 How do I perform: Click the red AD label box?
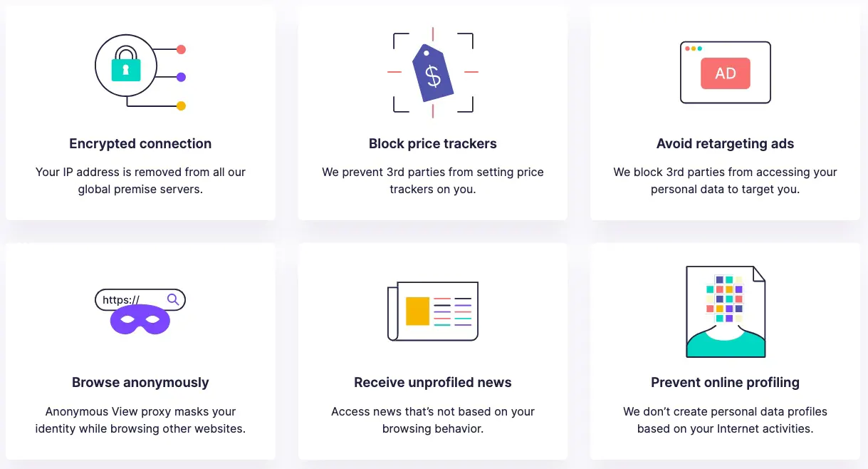[x=726, y=73]
